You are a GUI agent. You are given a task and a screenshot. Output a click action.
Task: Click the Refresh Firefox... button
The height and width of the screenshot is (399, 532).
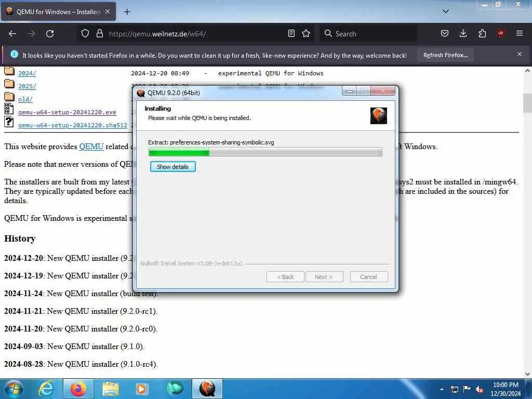445,55
